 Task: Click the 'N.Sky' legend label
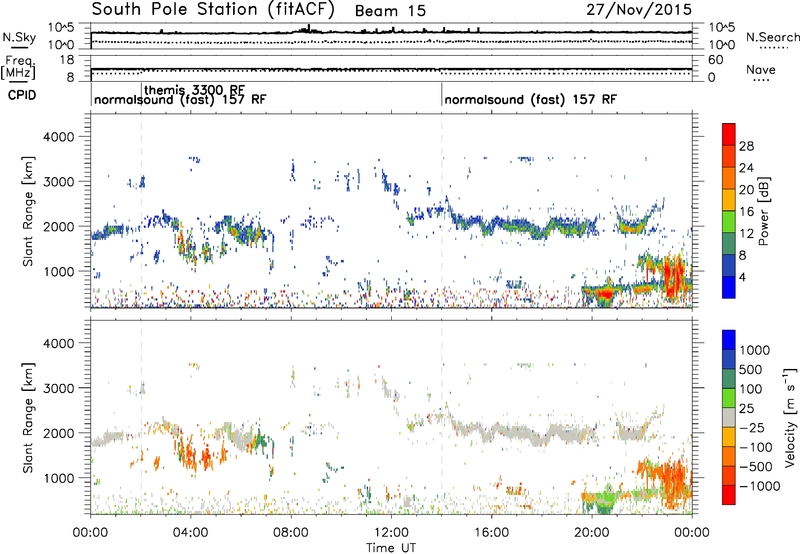[x=19, y=37]
